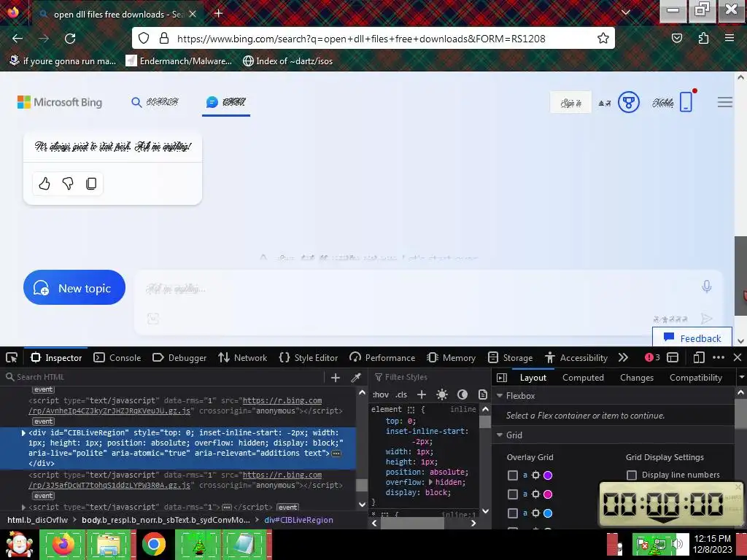Screen dimensions: 747x560
Task: Open the devtools error count badge
Action: point(652,357)
